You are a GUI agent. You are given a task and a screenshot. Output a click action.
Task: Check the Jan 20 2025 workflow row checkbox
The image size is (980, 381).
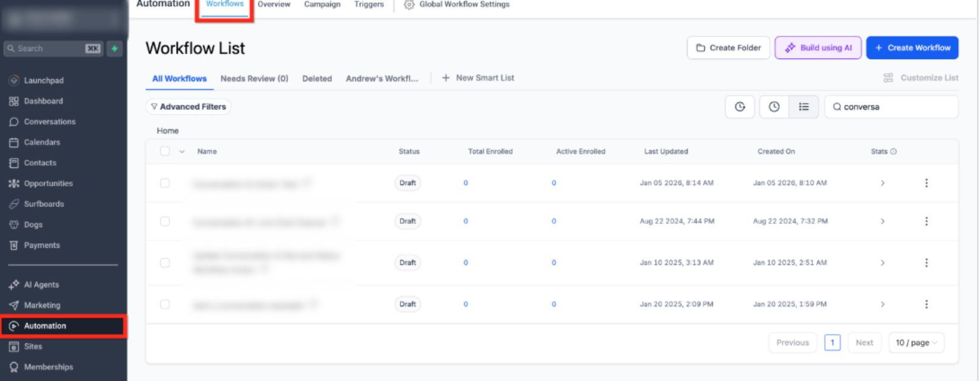pos(165,304)
